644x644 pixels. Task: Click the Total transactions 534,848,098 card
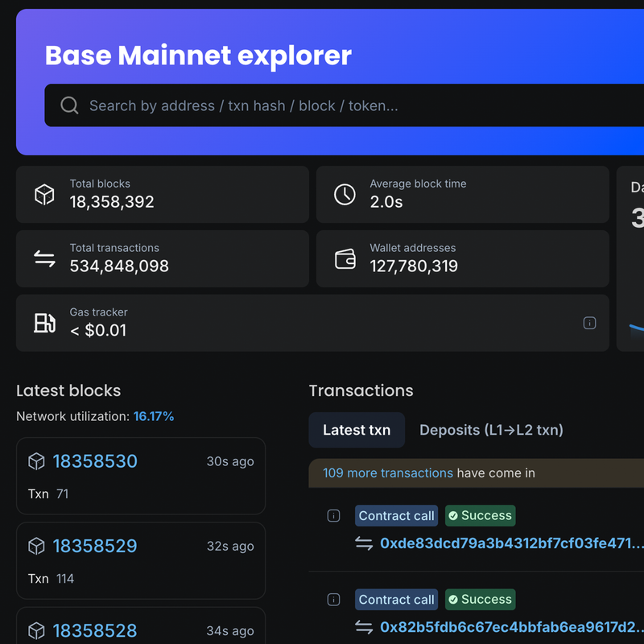[x=163, y=258]
